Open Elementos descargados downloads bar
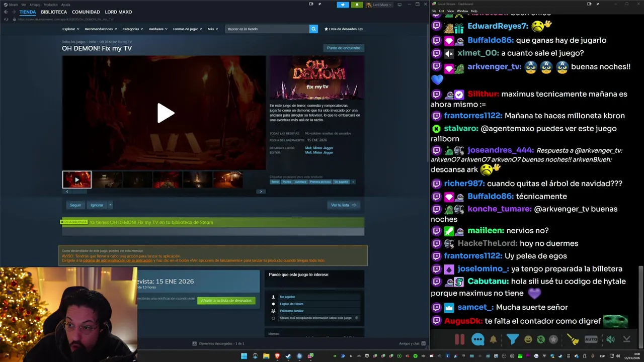This screenshot has width=644, height=362. click(218, 343)
